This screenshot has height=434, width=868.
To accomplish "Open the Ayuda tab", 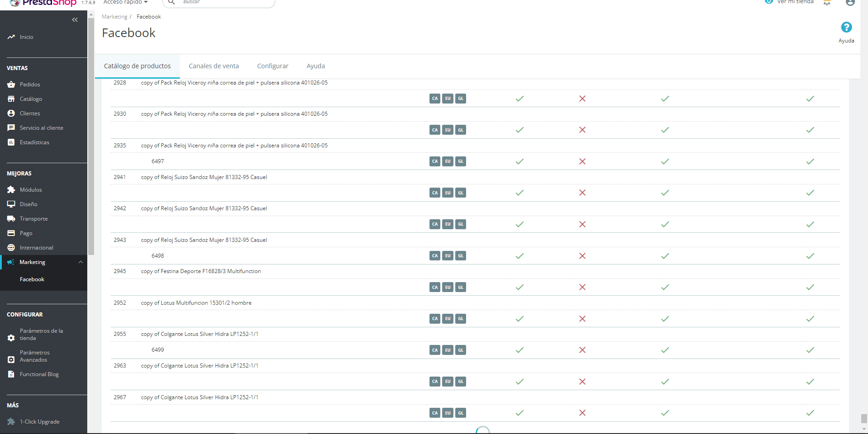I will point(316,66).
